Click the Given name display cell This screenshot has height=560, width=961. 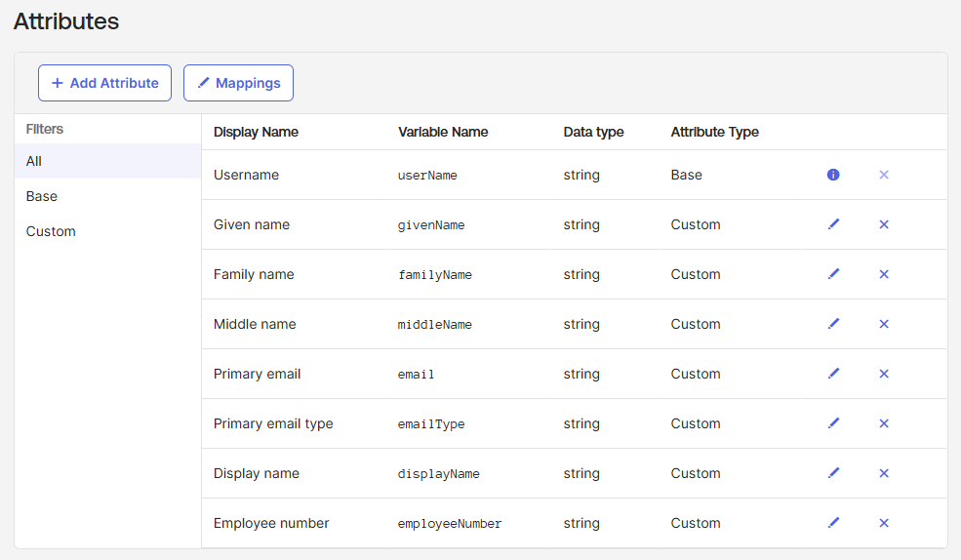pyautogui.click(x=252, y=224)
